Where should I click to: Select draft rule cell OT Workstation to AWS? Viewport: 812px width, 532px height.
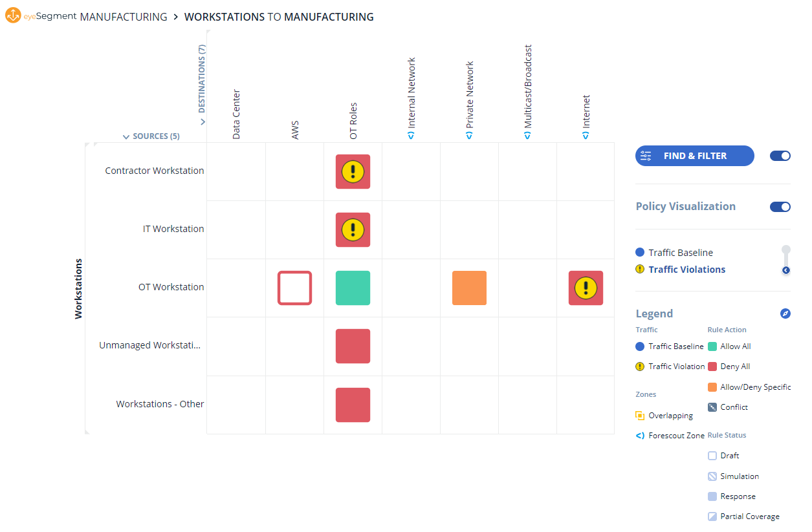pos(294,288)
